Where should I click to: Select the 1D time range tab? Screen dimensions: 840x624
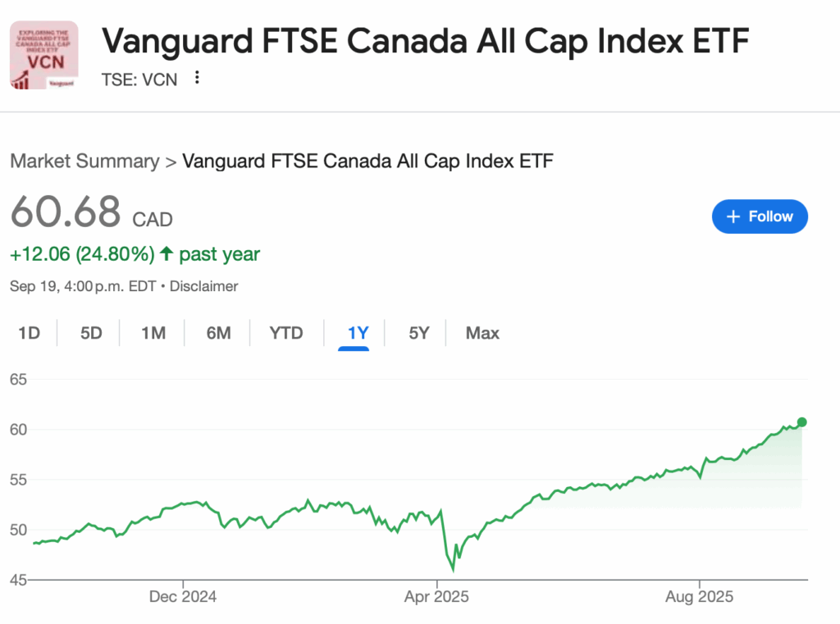[x=30, y=333]
